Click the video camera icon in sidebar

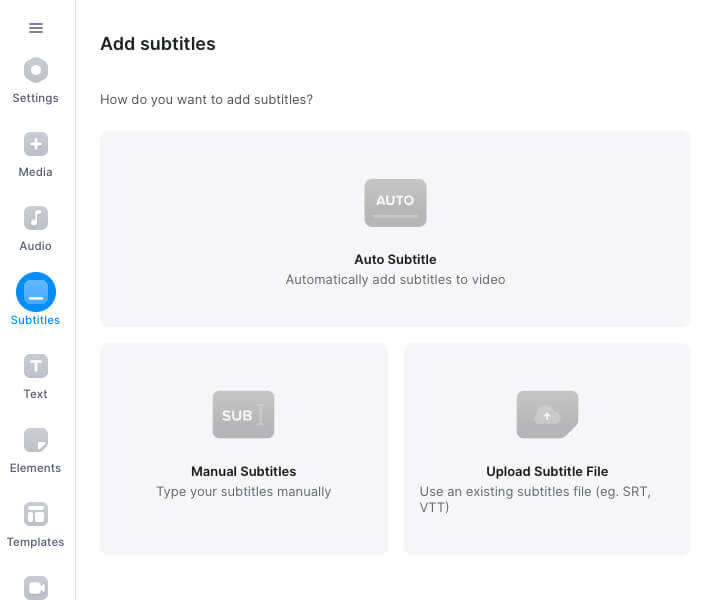click(x=36, y=588)
